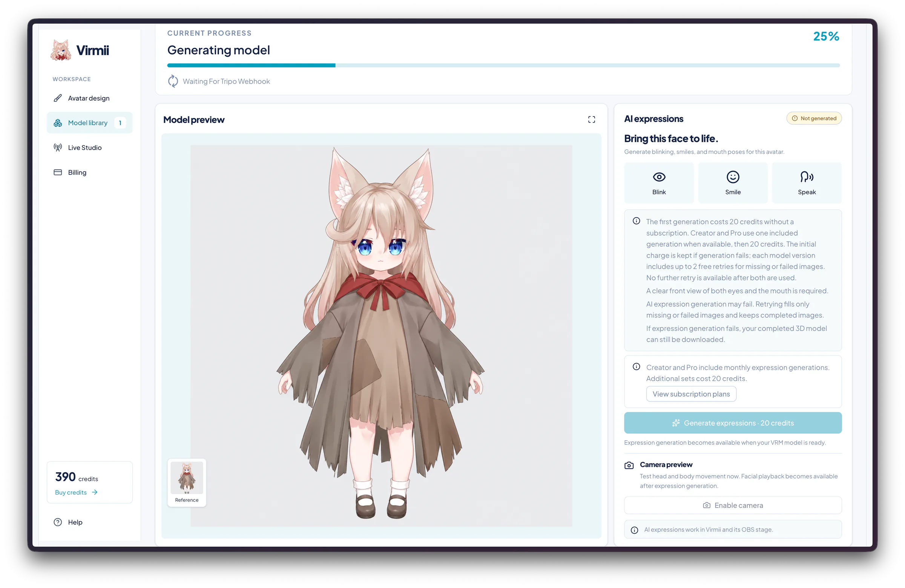Click the 'Model preview' heading

pyautogui.click(x=193, y=120)
